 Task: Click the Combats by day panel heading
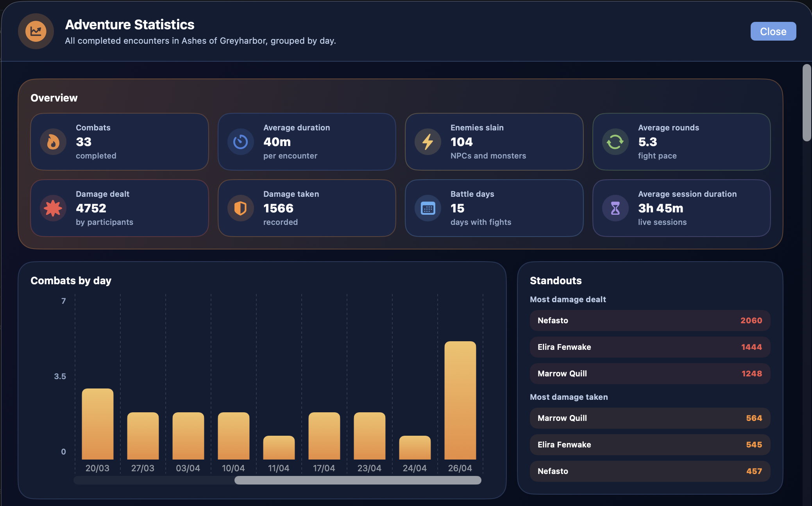[x=71, y=280]
